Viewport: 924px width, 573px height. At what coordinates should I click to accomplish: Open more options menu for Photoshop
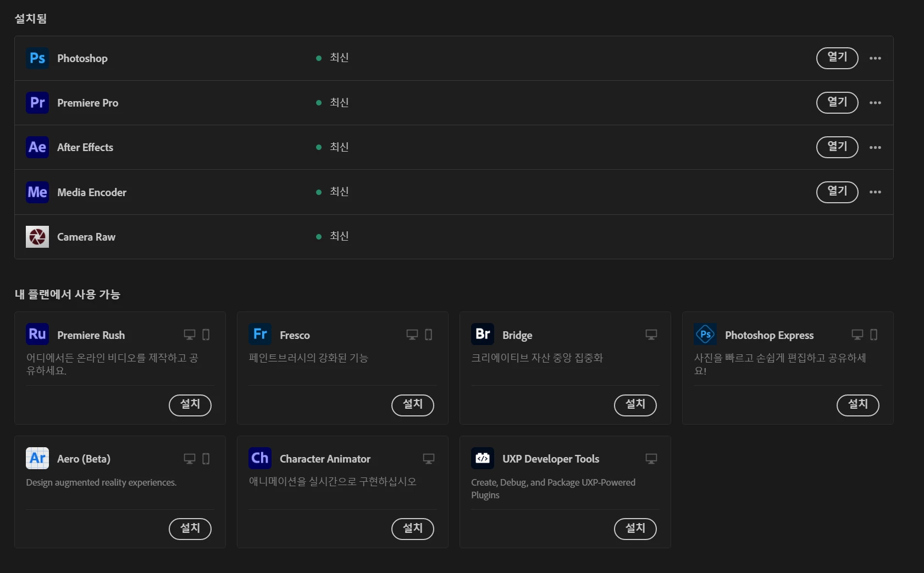(x=876, y=58)
